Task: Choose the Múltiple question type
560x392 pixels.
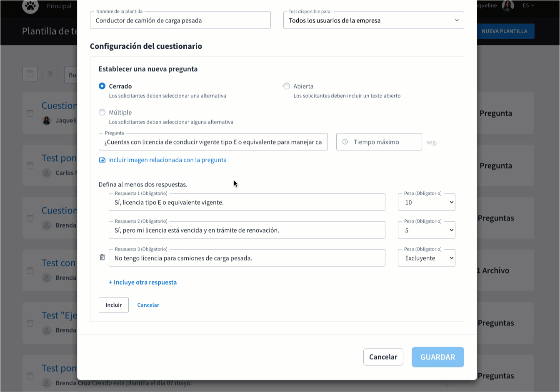Action: pyautogui.click(x=102, y=112)
